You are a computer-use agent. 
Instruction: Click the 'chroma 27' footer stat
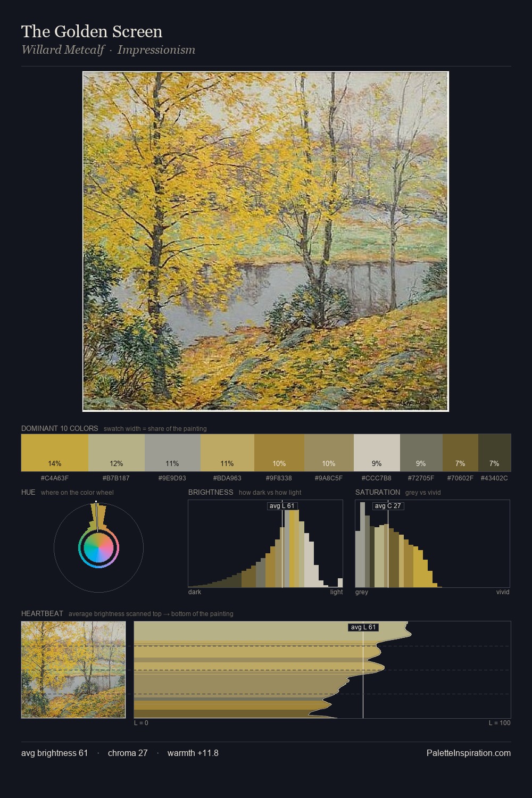click(x=128, y=753)
